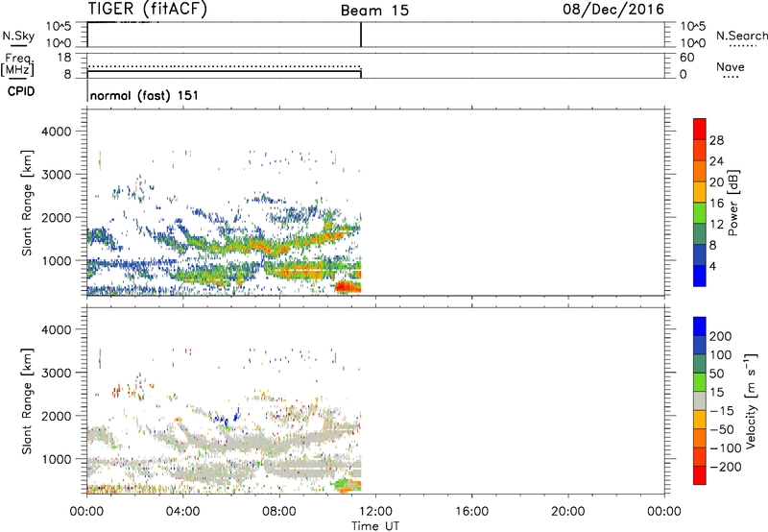Click the red bottom segment of Velocity colorbar
Image resolution: width=768 pixels, height=532 pixels.
coord(700,475)
